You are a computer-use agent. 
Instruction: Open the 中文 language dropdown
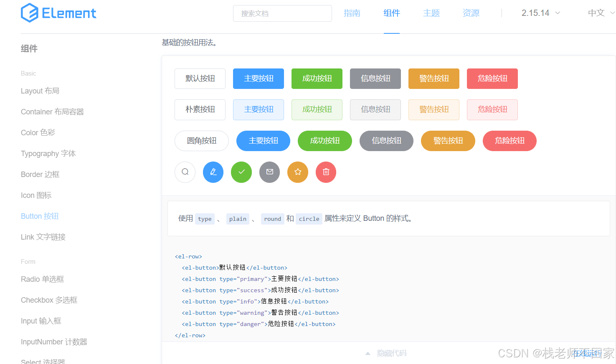click(596, 13)
